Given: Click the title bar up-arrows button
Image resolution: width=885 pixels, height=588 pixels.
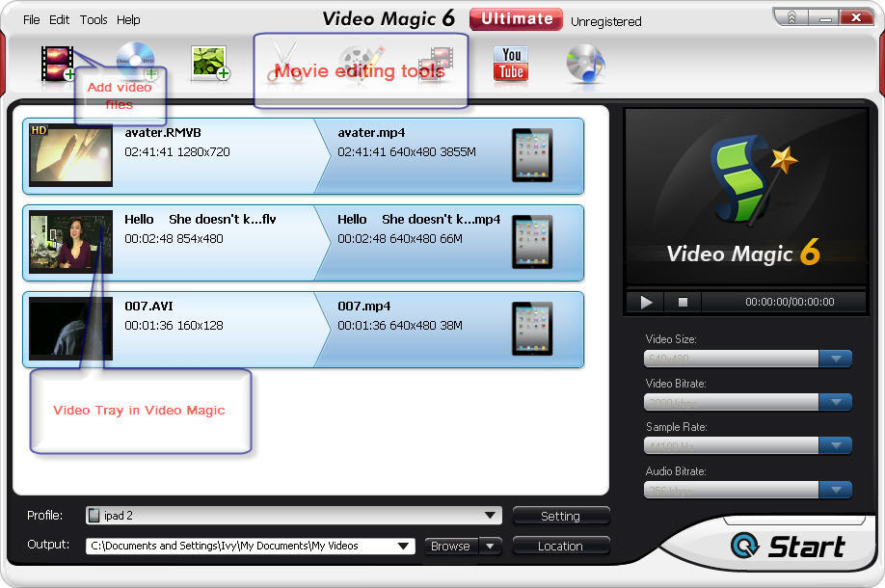Looking at the screenshot, I should point(791,17).
